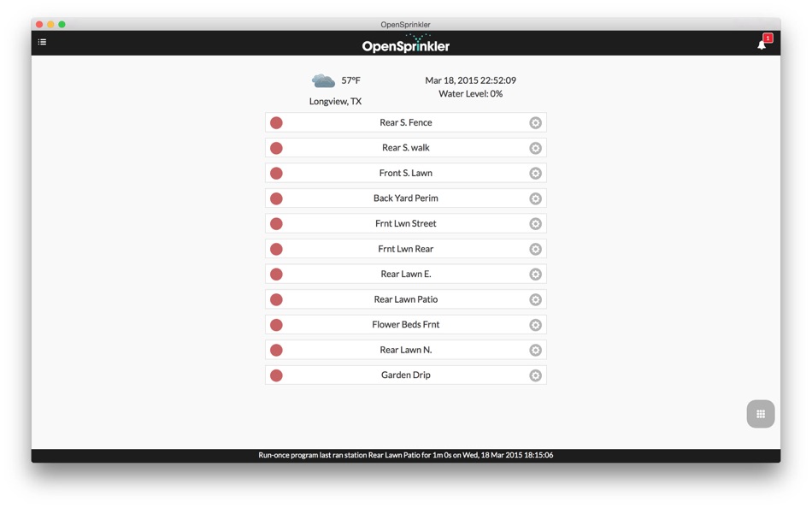Select the Front S. Lawn station name
Viewport: 812px width, 508px height.
(x=405, y=173)
